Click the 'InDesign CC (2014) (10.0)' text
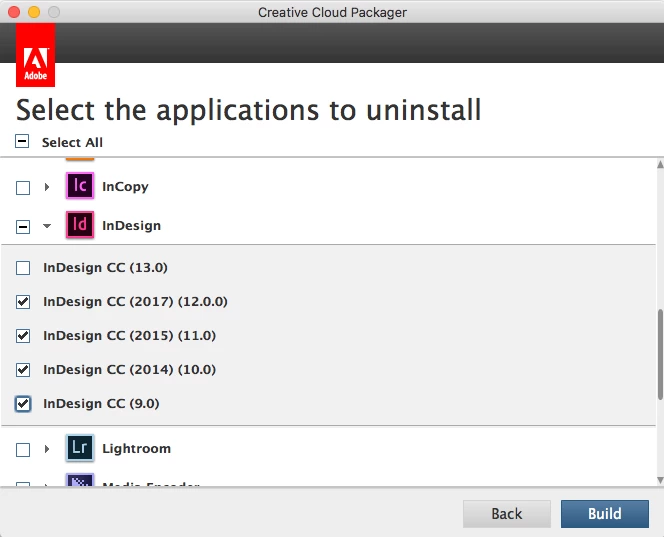Image resolution: width=664 pixels, height=537 pixels. pyautogui.click(x=130, y=370)
